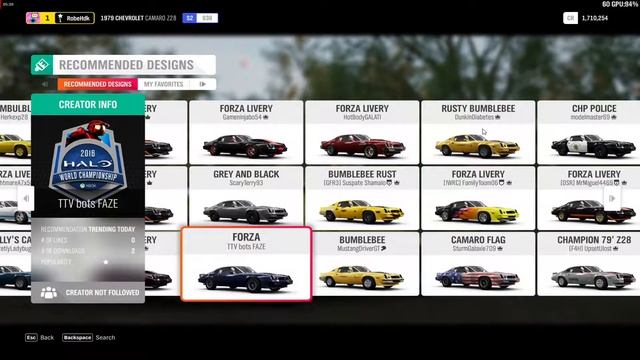Click Creator Not Followed button
Image resolution: width=640 pixels, height=360 pixels.
coord(88,293)
